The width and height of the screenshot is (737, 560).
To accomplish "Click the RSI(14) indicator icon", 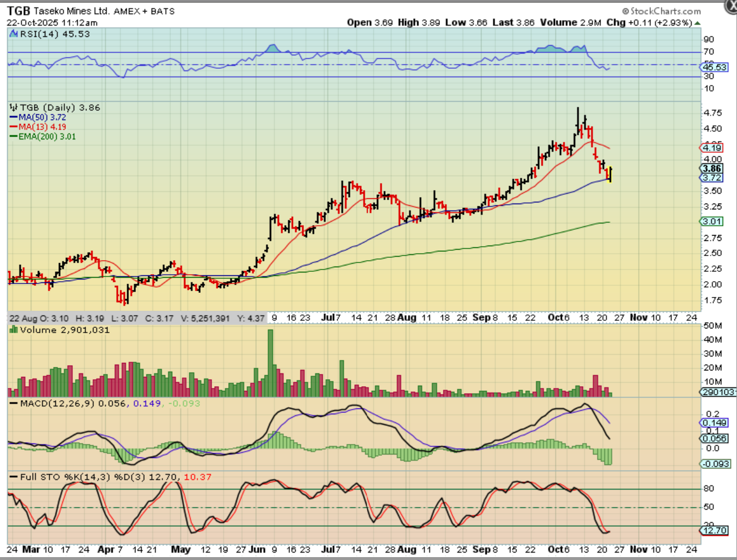I will pyautogui.click(x=13, y=34).
